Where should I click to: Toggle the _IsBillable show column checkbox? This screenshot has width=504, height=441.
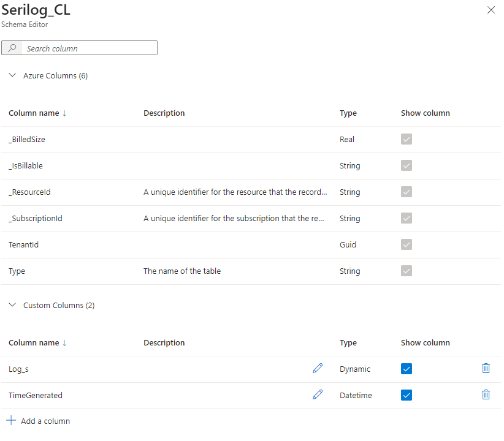(407, 165)
